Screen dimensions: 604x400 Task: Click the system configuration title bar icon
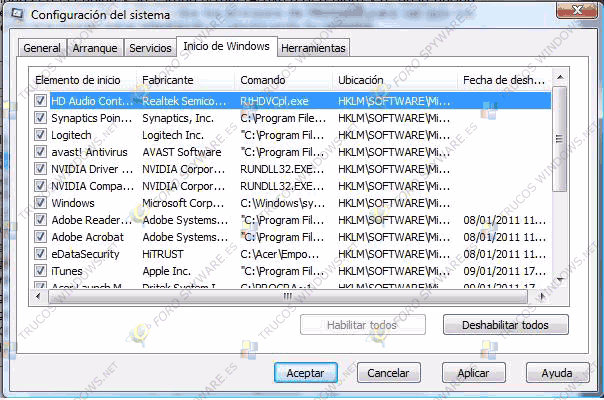(x=17, y=13)
